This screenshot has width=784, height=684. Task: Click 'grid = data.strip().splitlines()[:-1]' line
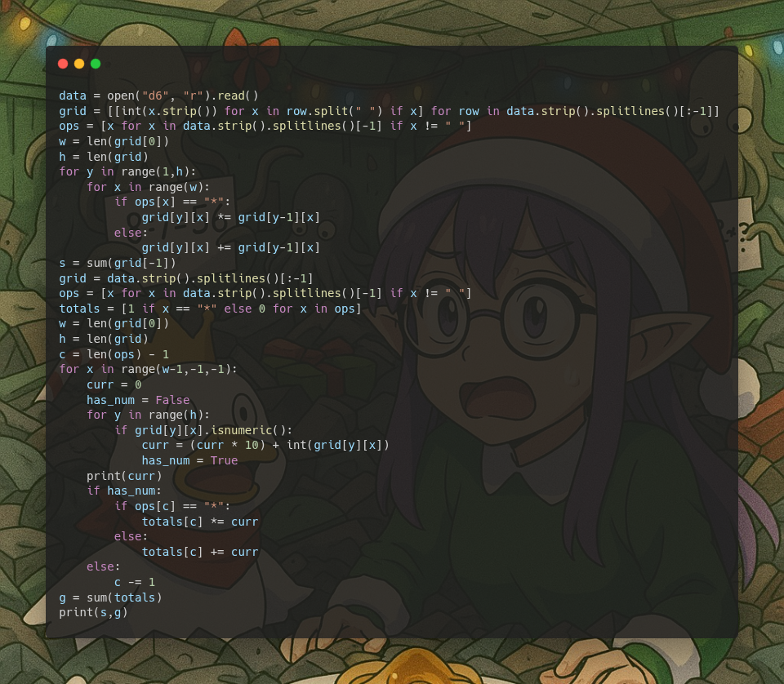pyautogui.click(x=186, y=278)
